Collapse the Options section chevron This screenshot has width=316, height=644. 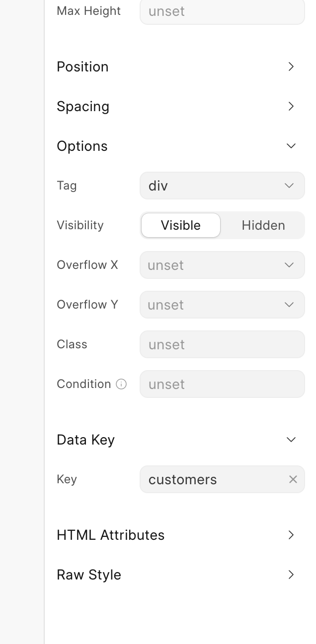click(x=291, y=146)
